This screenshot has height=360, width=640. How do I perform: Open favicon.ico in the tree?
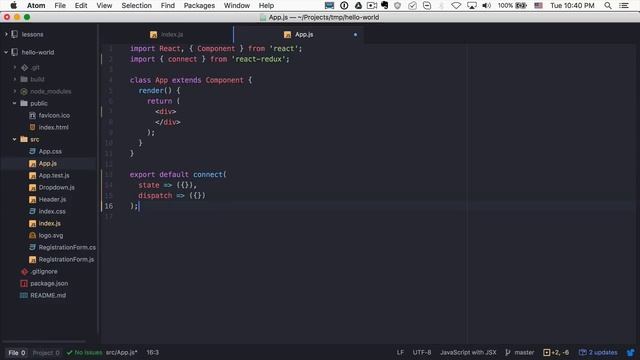[54, 116]
